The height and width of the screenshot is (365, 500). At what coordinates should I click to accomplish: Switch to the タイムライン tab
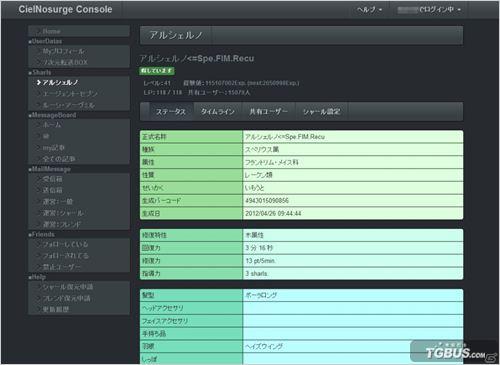click(x=218, y=112)
